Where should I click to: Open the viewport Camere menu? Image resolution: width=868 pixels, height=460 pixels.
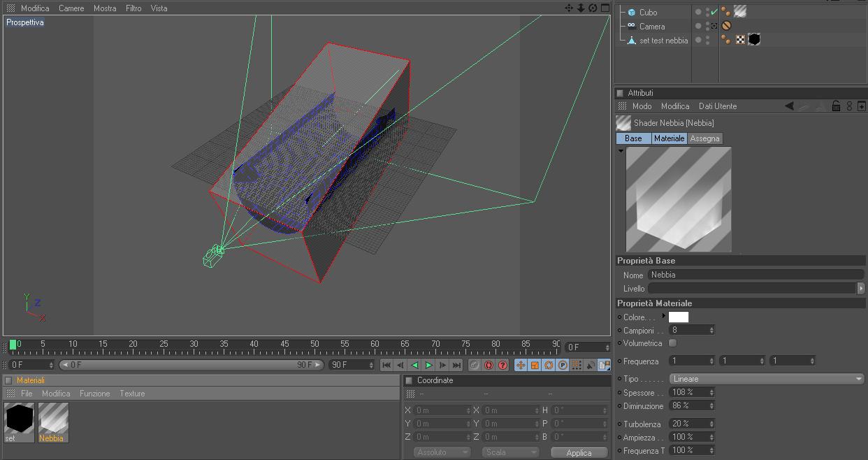pos(71,8)
